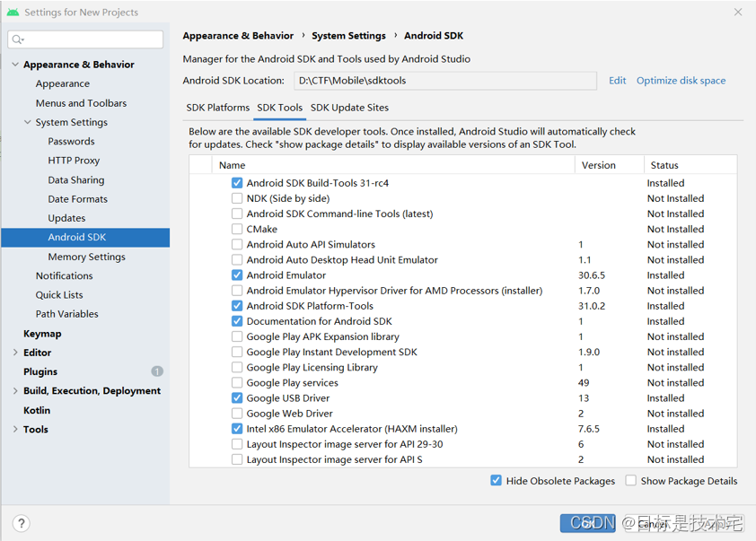
Task: Uncheck Google USB Driver package
Action: [x=237, y=398]
